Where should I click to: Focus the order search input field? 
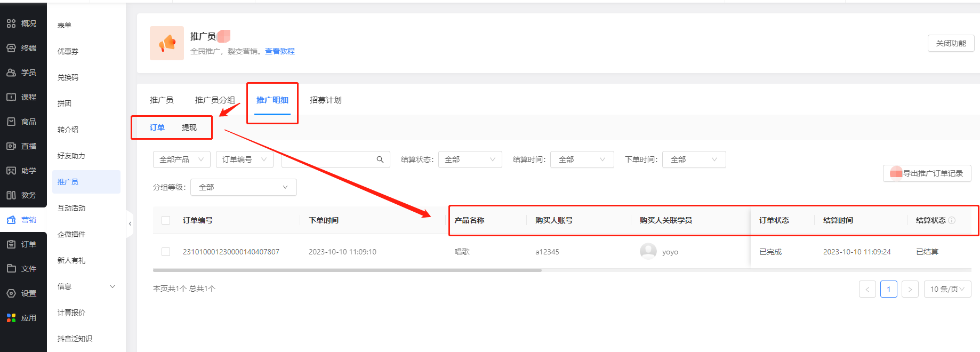[336, 159]
